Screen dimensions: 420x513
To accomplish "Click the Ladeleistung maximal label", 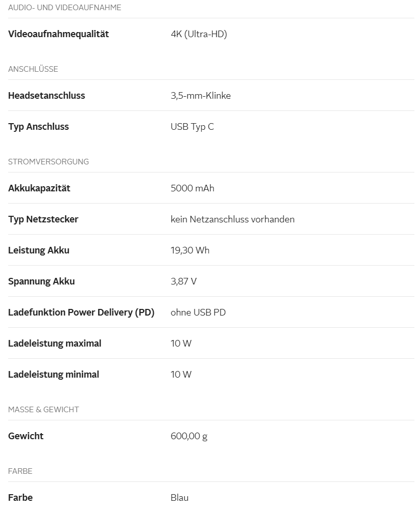I will click(x=54, y=344).
